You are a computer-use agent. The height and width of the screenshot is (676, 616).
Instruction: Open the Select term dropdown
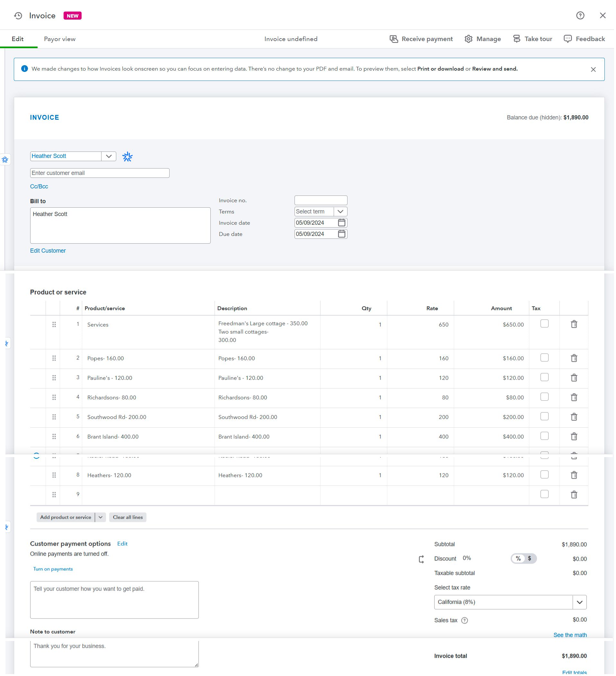[x=341, y=212]
